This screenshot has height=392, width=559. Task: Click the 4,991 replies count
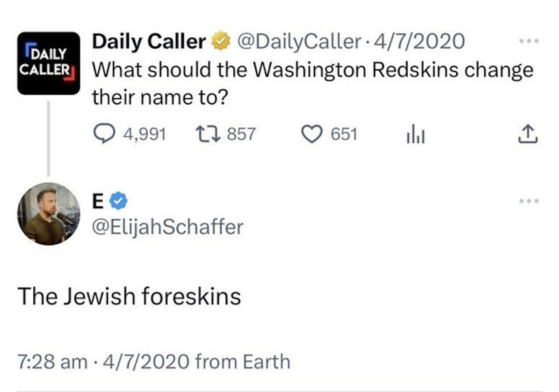(145, 134)
